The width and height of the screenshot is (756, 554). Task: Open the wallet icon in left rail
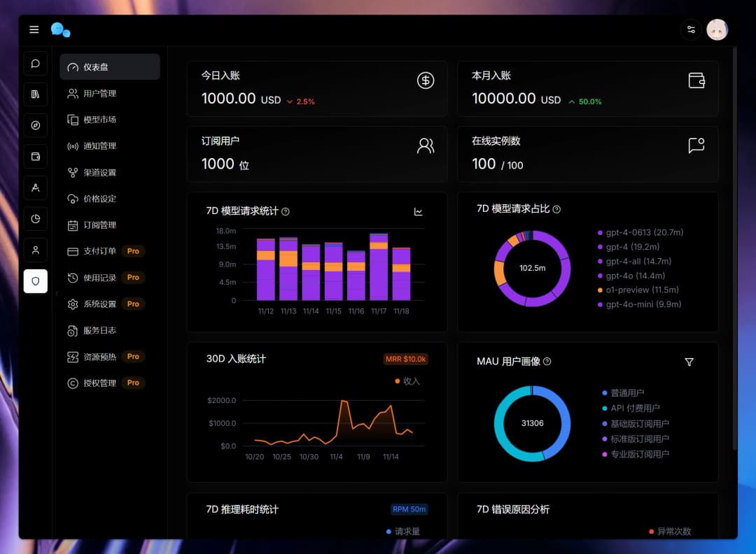tap(36, 156)
